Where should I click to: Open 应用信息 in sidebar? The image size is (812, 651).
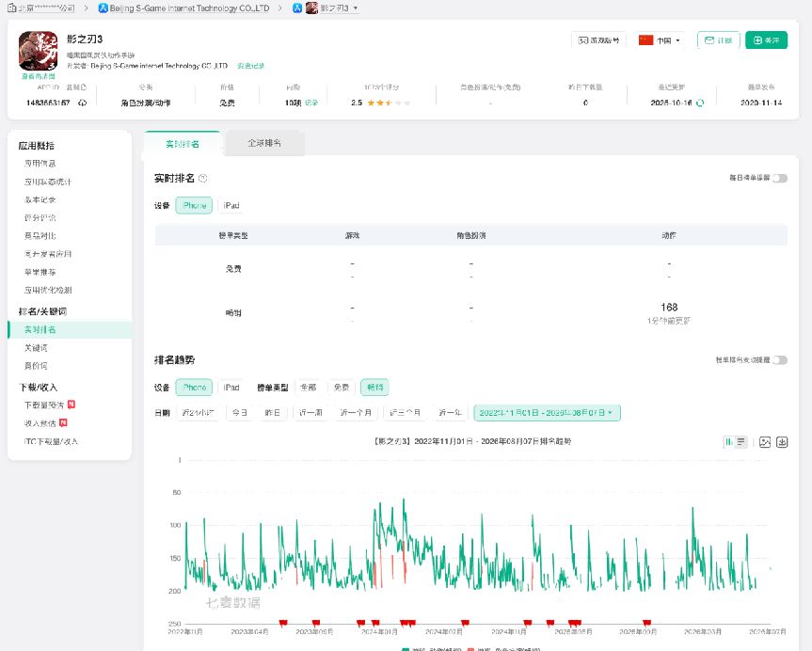(x=40, y=163)
